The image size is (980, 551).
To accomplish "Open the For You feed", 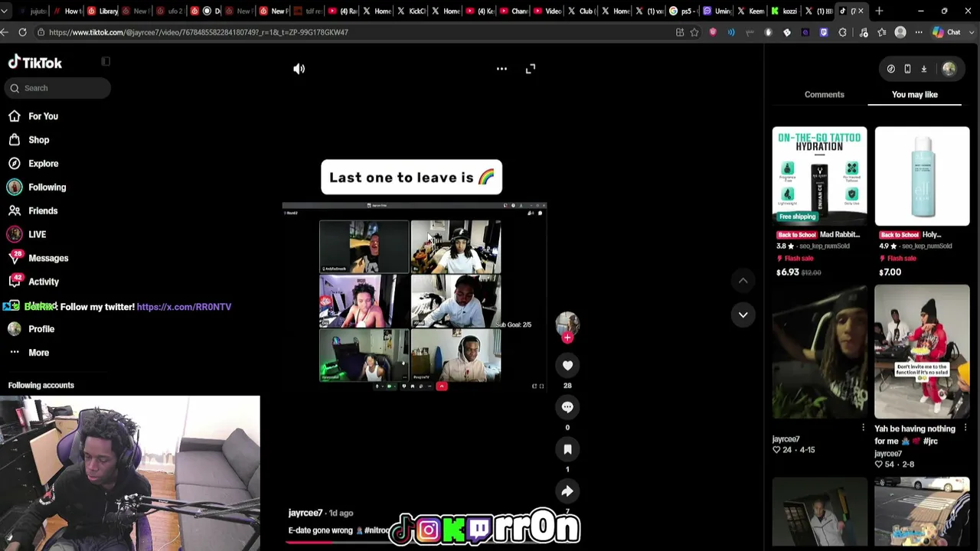I will [x=43, y=116].
